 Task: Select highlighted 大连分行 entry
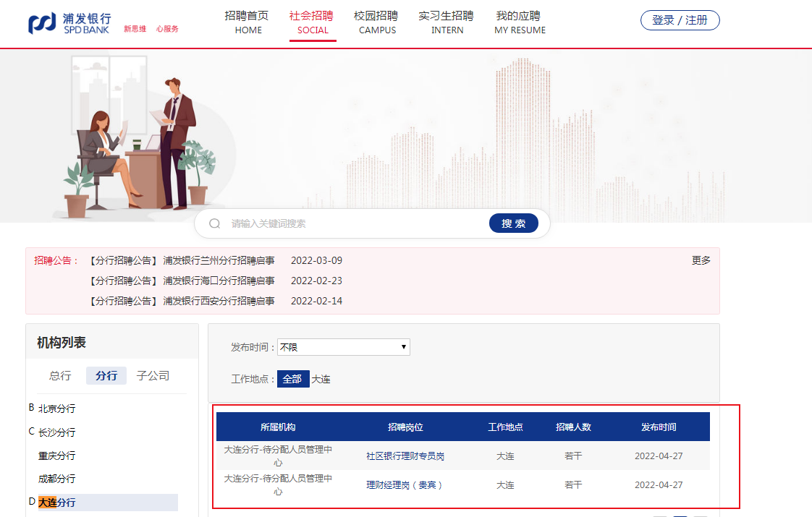click(x=108, y=503)
